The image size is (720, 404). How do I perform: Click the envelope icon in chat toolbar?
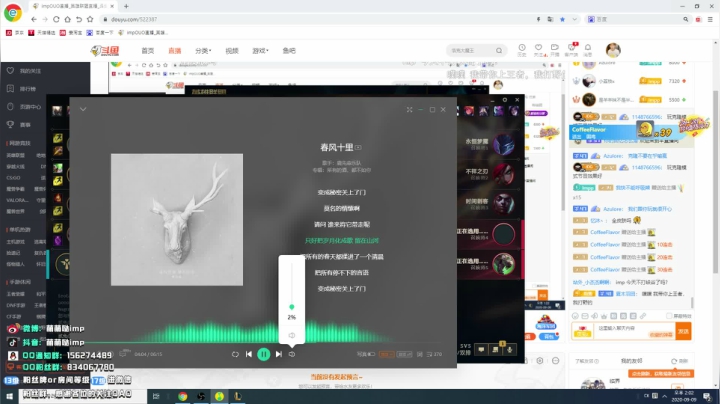tap(585, 316)
